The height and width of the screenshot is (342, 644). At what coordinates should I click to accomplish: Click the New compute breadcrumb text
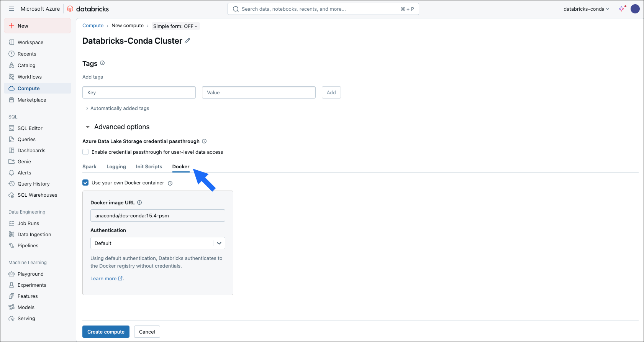click(x=128, y=26)
